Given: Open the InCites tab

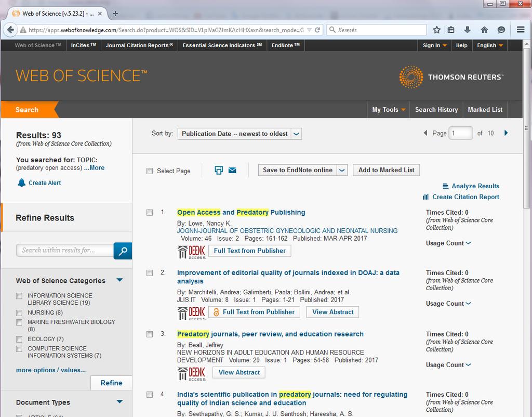Looking at the screenshot, I should 84,45.
